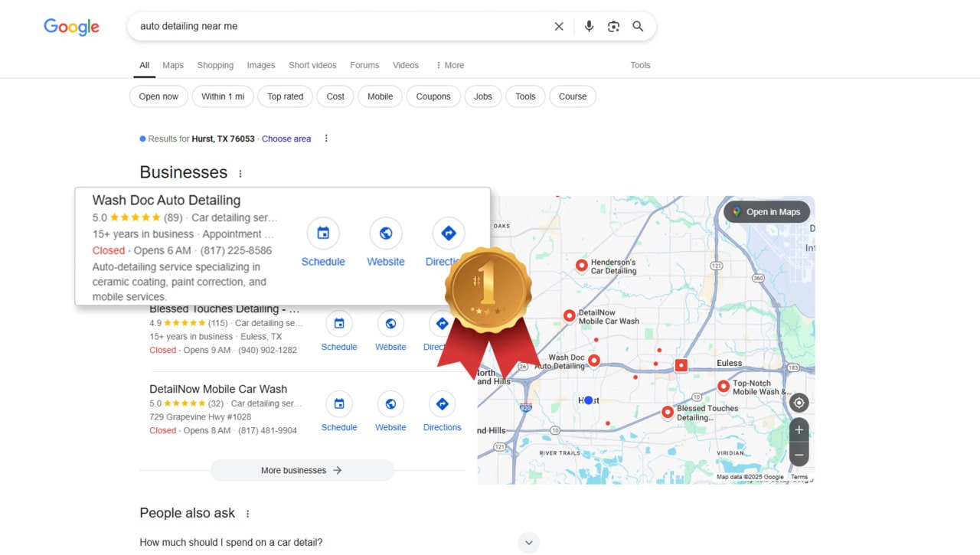Select the All results tab
This screenshot has height=555, width=980.
click(x=144, y=65)
